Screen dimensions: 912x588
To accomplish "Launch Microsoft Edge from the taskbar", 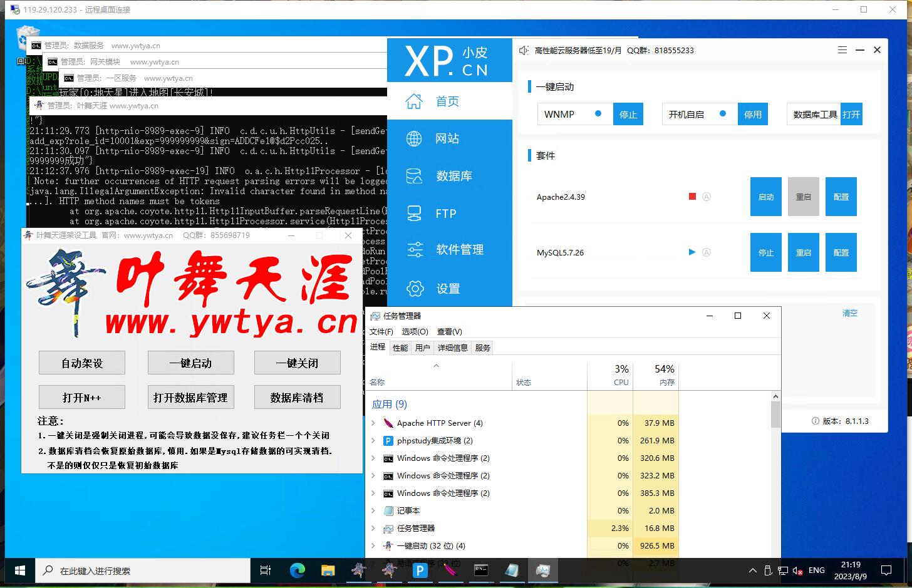I will [297, 570].
